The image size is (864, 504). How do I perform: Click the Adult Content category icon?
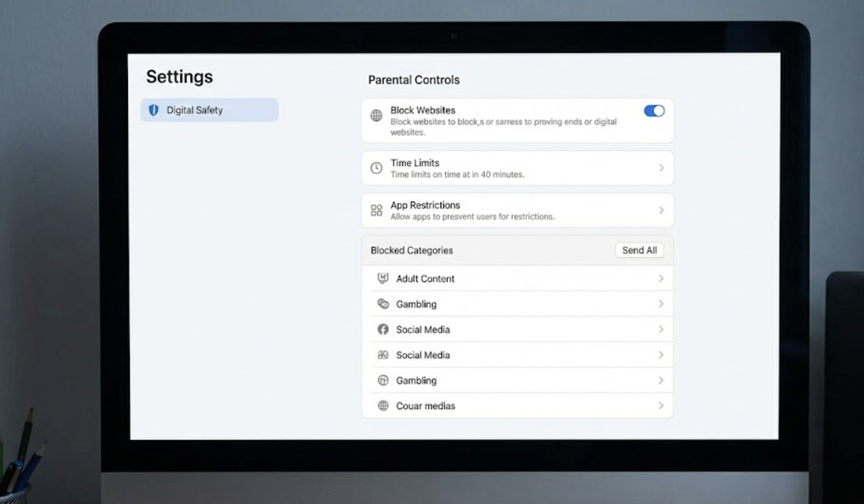pyautogui.click(x=383, y=279)
